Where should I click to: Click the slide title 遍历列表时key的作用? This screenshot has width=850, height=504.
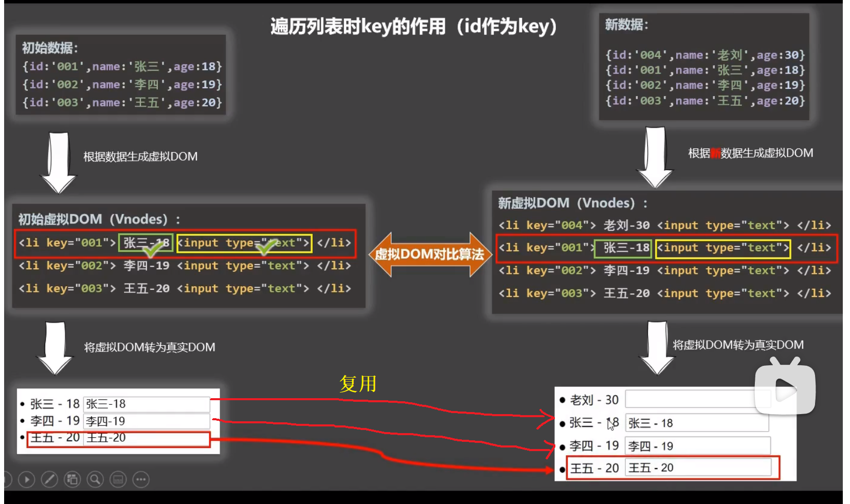(x=414, y=26)
